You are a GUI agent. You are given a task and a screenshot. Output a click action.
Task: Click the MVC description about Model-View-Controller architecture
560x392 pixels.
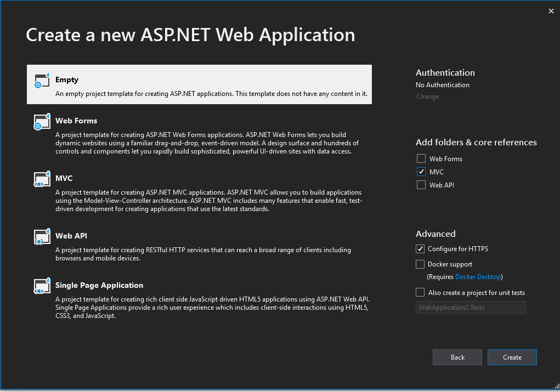(209, 201)
